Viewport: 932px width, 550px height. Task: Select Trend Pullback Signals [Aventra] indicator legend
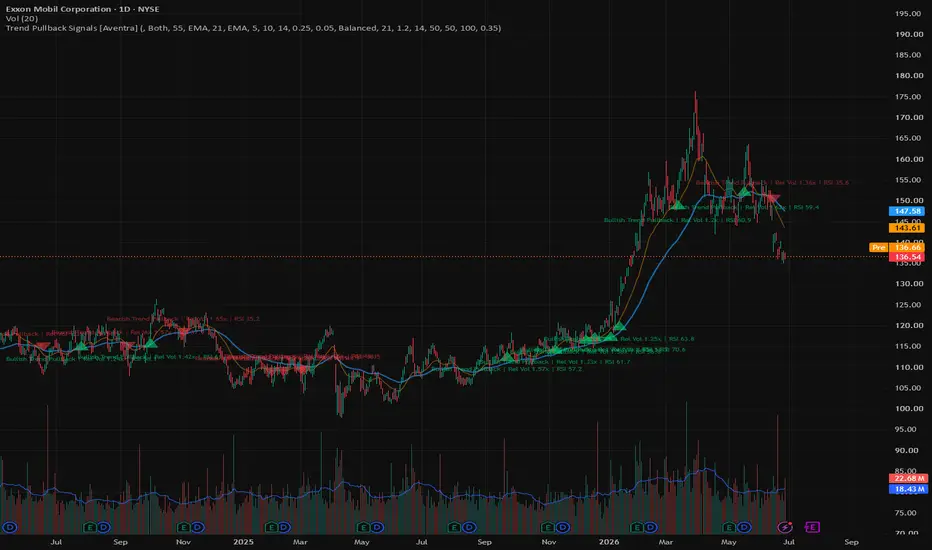coord(253,28)
